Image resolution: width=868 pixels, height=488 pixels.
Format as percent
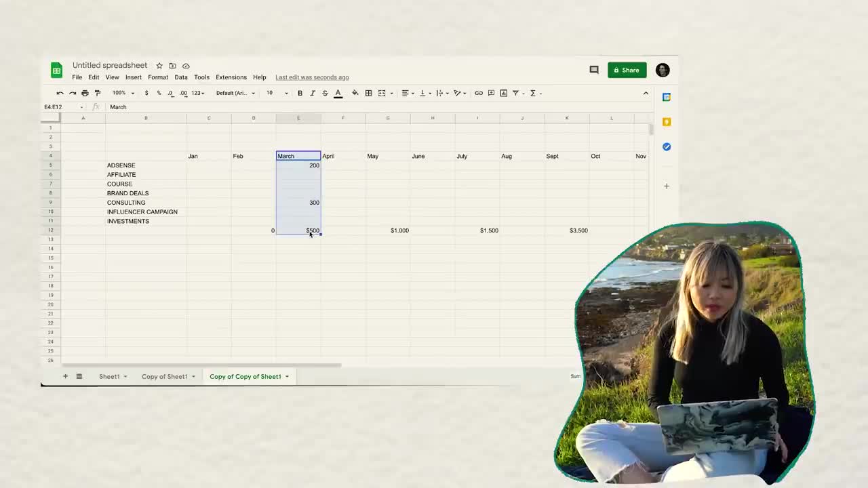[159, 93]
